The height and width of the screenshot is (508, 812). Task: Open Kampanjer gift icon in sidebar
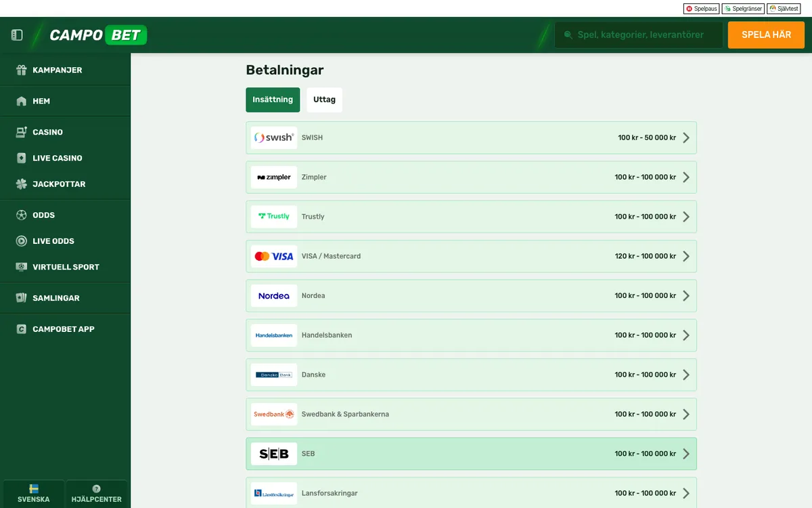tap(21, 70)
